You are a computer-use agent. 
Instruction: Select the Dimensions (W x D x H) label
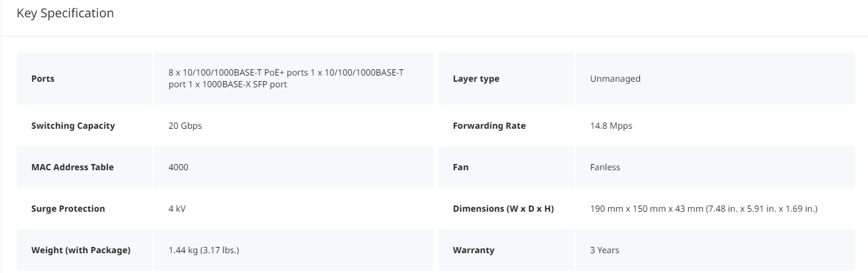coord(503,209)
